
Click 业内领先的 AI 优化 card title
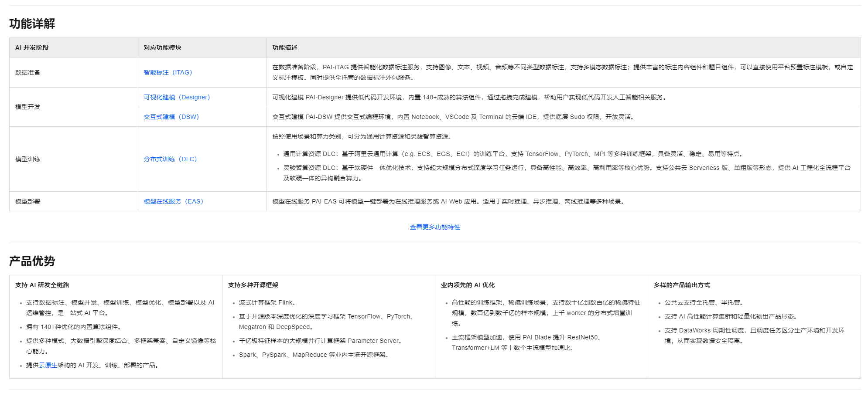tap(468, 285)
